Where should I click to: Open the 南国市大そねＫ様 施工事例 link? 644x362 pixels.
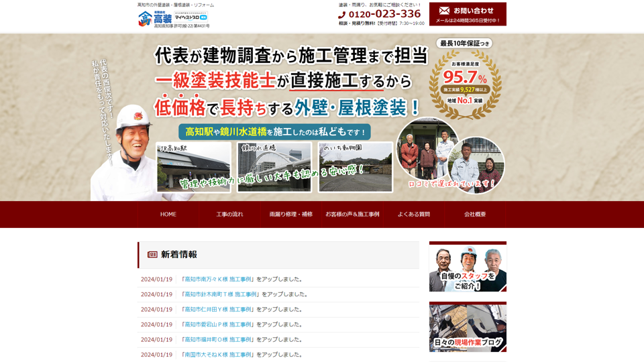[217, 355]
